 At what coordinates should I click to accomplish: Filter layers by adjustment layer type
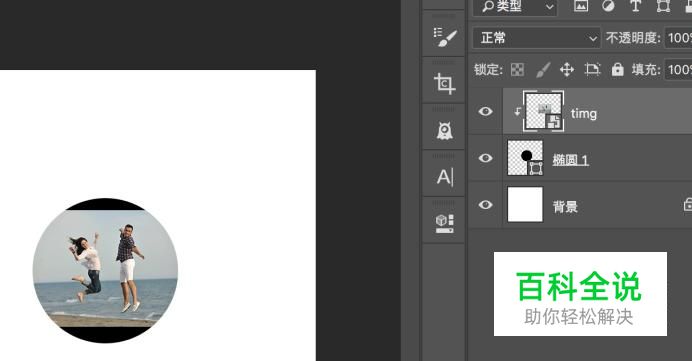pyautogui.click(x=608, y=5)
